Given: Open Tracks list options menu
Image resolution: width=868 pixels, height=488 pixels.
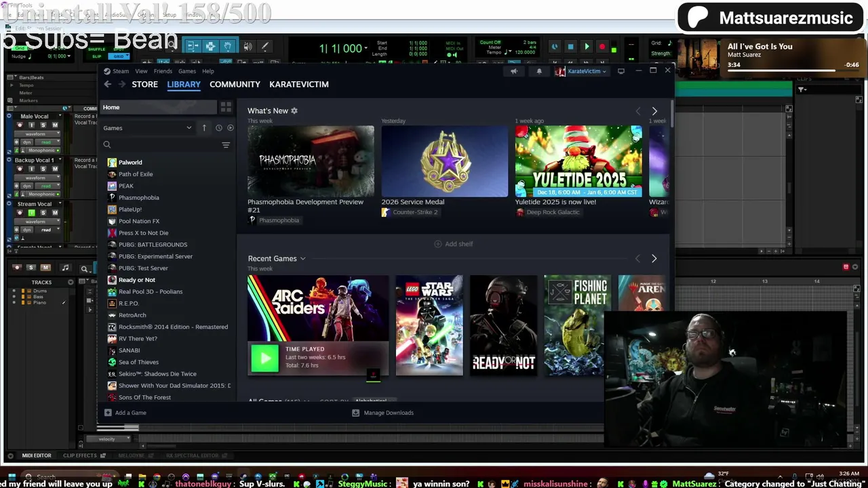Looking at the screenshot, I should (71, 282).
